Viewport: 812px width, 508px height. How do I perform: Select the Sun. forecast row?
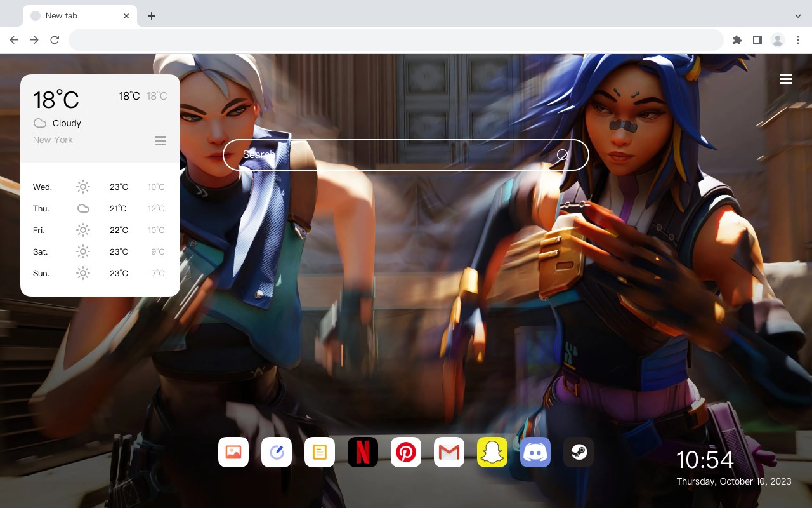coord(100,273)
